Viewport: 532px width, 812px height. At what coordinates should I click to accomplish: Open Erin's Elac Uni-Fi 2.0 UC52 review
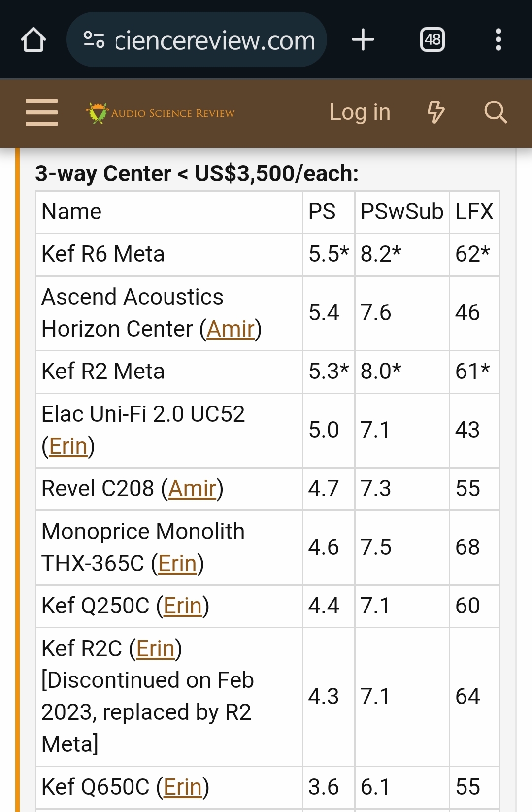(68, 446)
